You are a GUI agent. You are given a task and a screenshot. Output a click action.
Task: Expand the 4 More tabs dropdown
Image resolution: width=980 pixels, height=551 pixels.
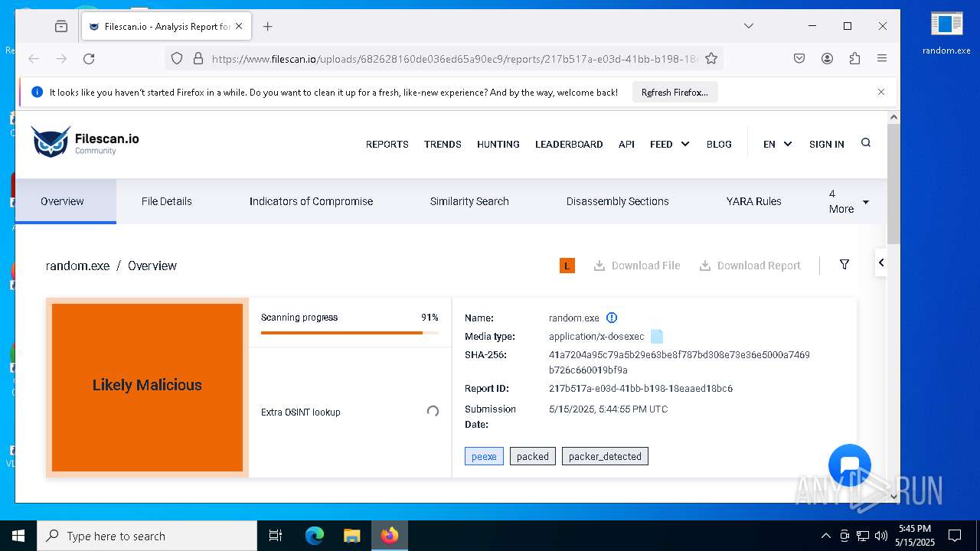click(849, 201)
